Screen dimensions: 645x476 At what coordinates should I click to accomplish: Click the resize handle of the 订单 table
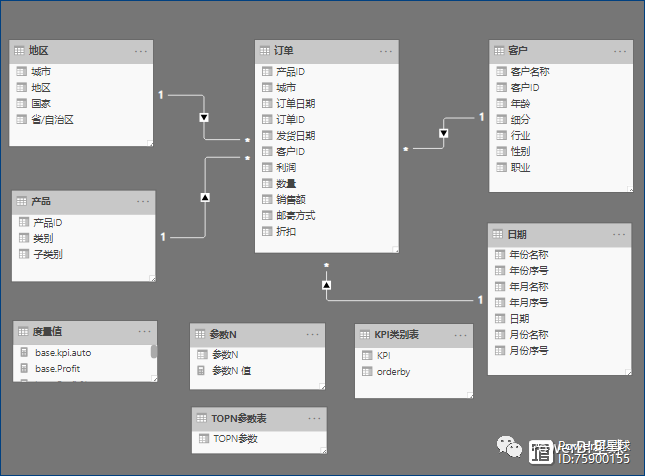point(395,250)
